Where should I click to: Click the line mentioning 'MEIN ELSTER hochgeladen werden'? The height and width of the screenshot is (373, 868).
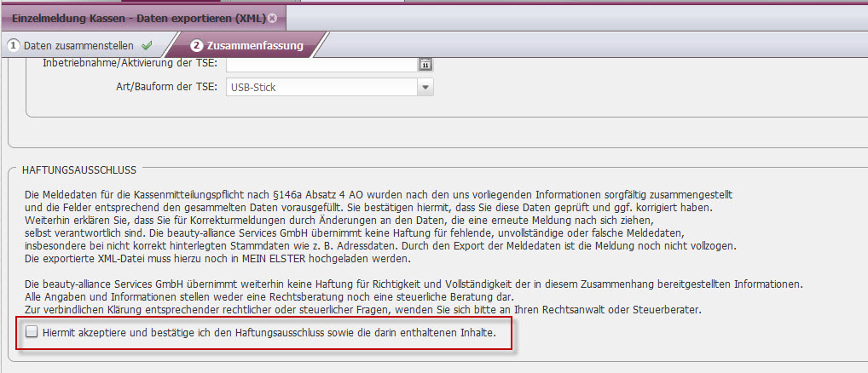point(218,259)
